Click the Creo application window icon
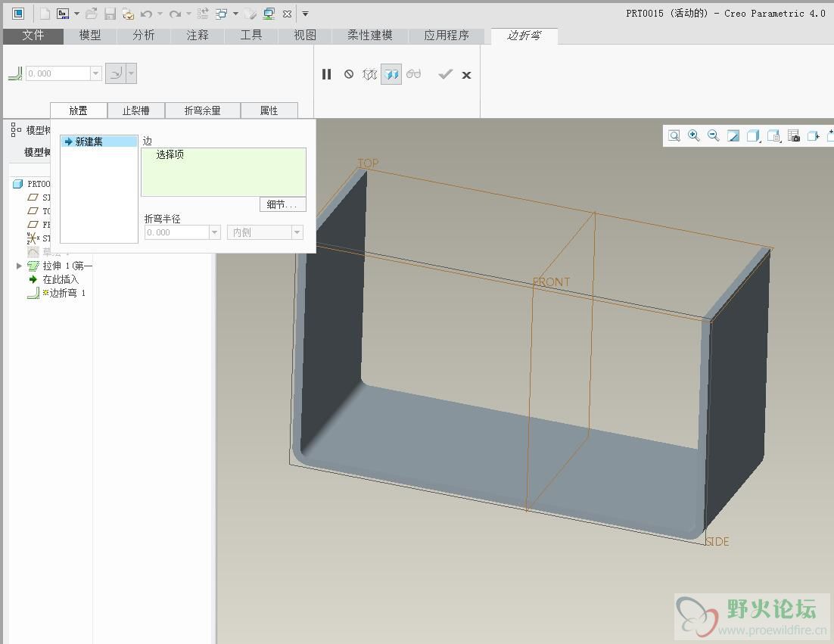Screen dimensions: 834x644 point(18,14)
